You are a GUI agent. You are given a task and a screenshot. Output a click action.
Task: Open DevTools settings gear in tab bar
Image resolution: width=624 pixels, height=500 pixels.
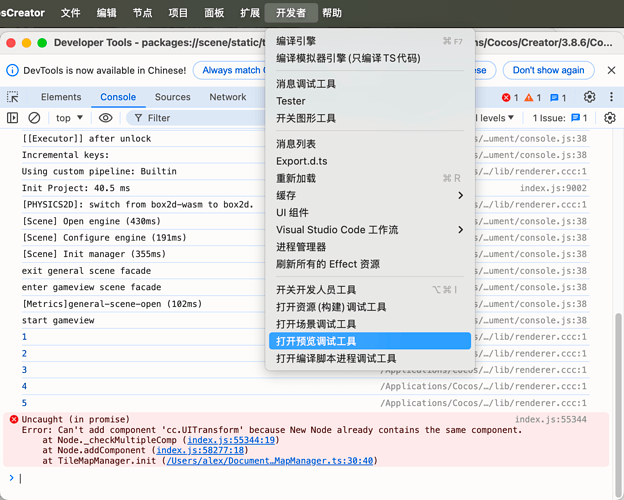click(x=589, y=97)
